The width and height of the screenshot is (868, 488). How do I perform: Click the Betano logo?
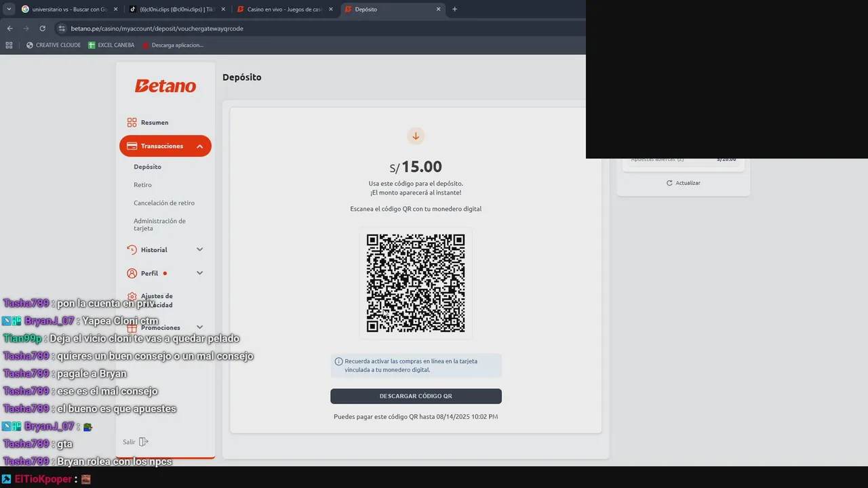point(165,86)
